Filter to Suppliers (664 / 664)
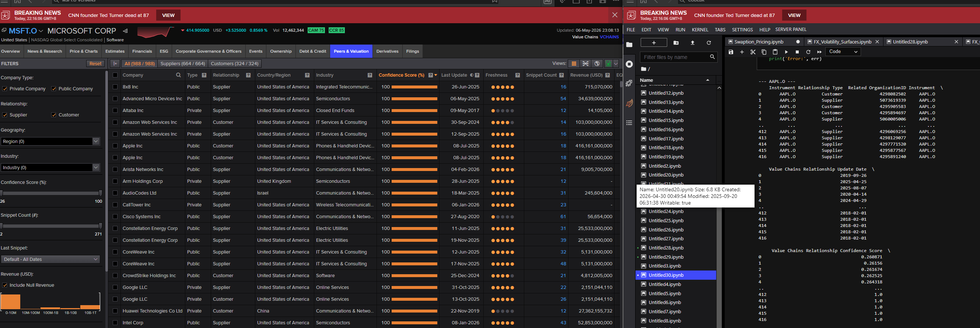The width and height of the screenshot is (980, 328). coord(183,63)
